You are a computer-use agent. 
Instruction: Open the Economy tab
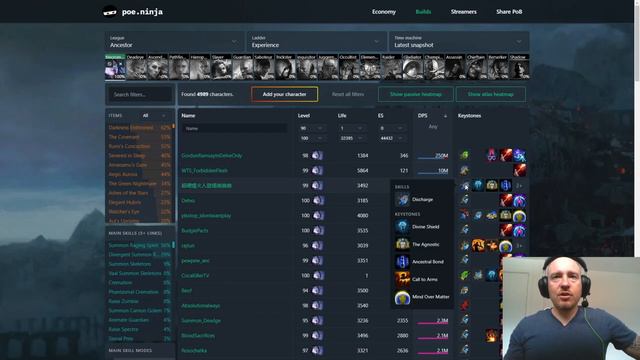[x=384, y=12]
